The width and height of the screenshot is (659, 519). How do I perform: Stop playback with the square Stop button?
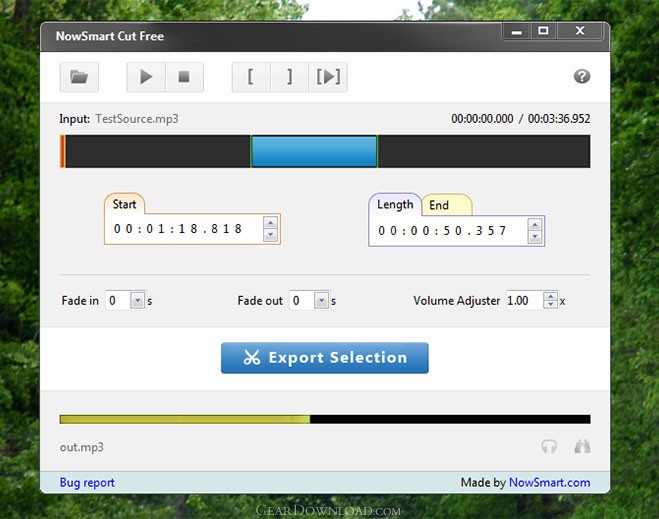(185, 77)
